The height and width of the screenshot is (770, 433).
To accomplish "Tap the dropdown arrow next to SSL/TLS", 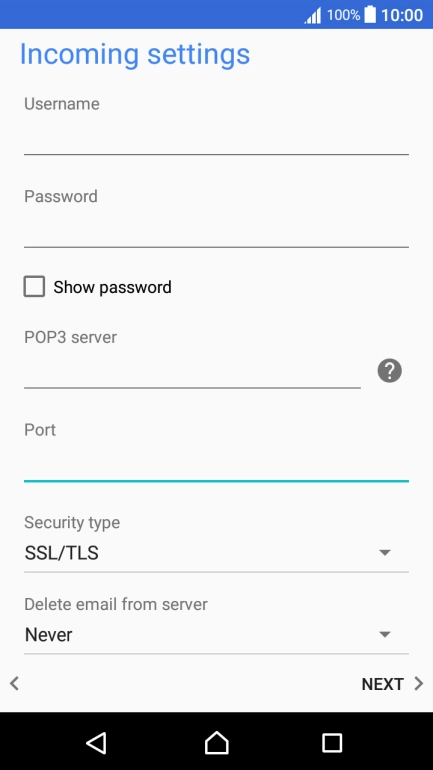I will tap(385, 553).
